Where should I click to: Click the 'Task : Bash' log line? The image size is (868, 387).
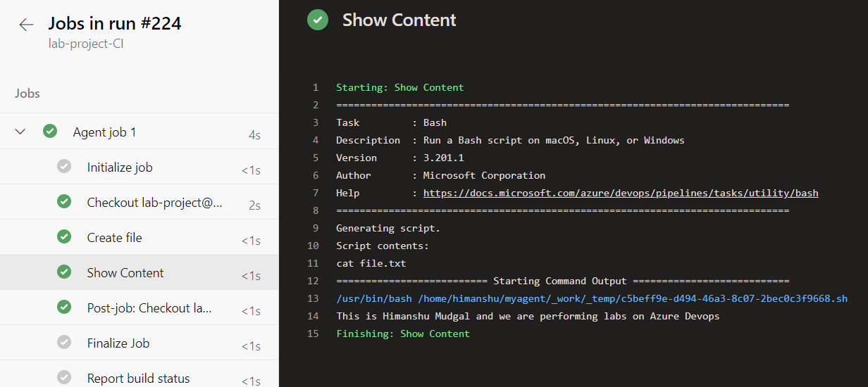tap(392, 122)
